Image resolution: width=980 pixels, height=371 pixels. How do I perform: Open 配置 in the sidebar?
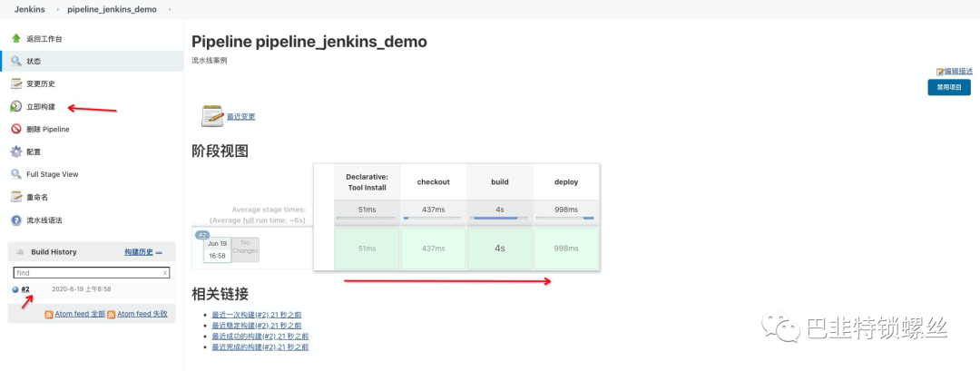point(34,151)
